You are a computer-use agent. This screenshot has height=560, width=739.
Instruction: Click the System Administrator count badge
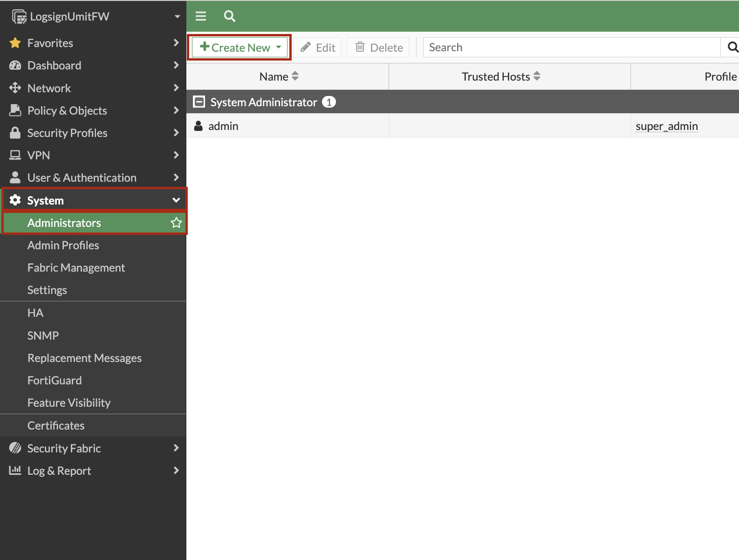(329, 102)
